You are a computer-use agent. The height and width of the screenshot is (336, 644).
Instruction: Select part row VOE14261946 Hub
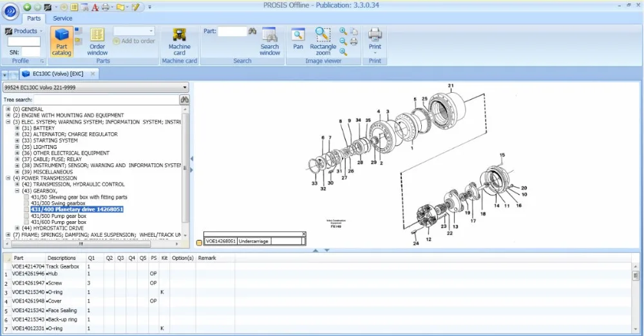(316, 273)
